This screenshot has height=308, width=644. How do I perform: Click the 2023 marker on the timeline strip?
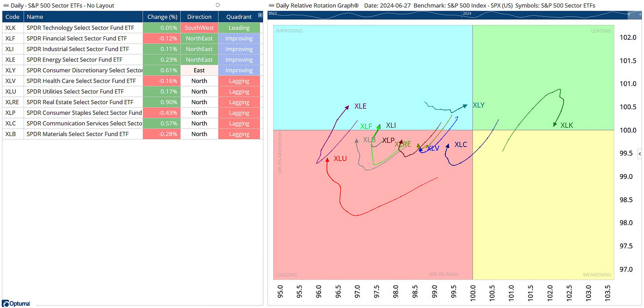[273, 14]
